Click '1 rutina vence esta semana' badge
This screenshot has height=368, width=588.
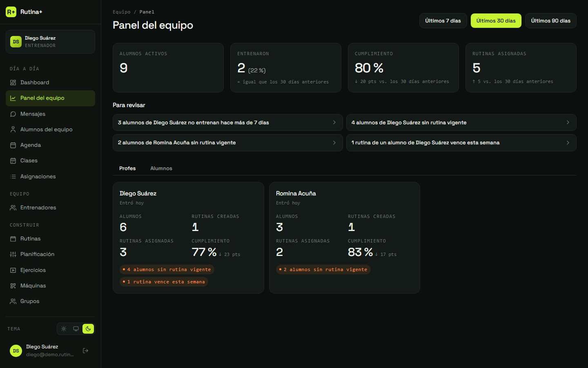(164, 282)
